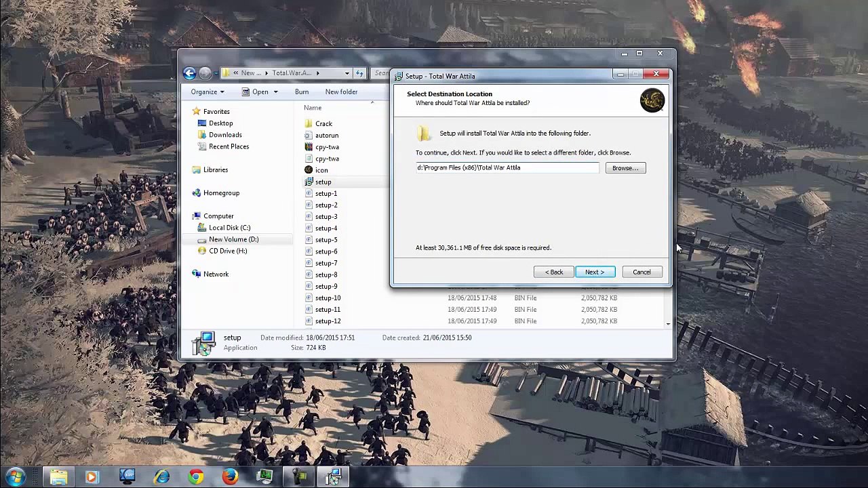This screenshot has width=868, height=488.
Task: Select Desktop in Favorites
Action: pos(215,123)
